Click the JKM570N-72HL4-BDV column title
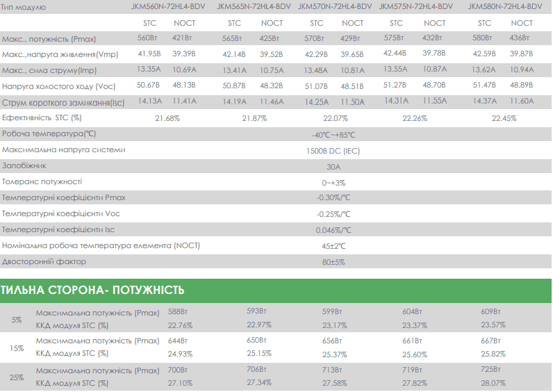 pos(335,6)
